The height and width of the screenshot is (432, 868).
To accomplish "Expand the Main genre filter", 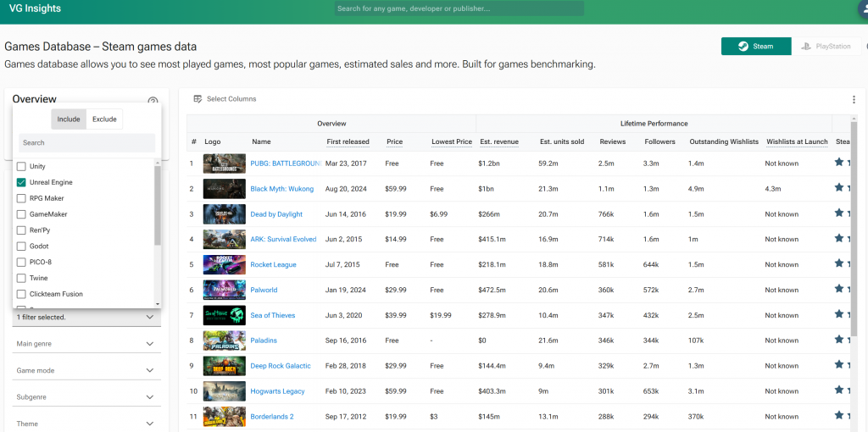I will coord(86,344).
